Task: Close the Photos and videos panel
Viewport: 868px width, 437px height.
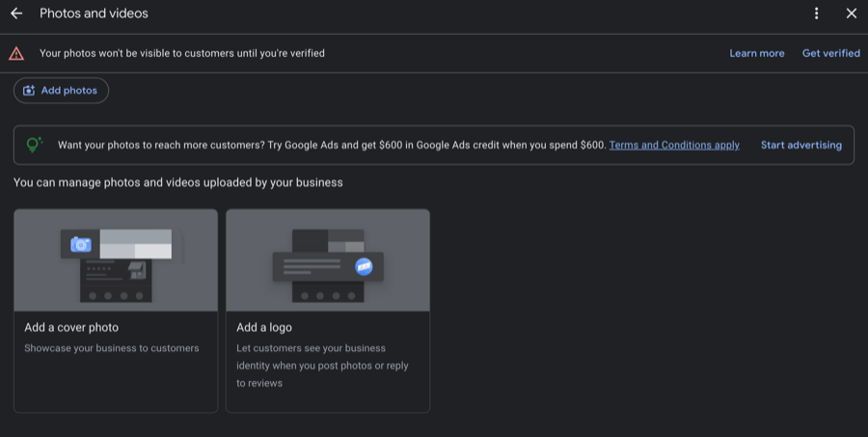Action: (851, 14)
